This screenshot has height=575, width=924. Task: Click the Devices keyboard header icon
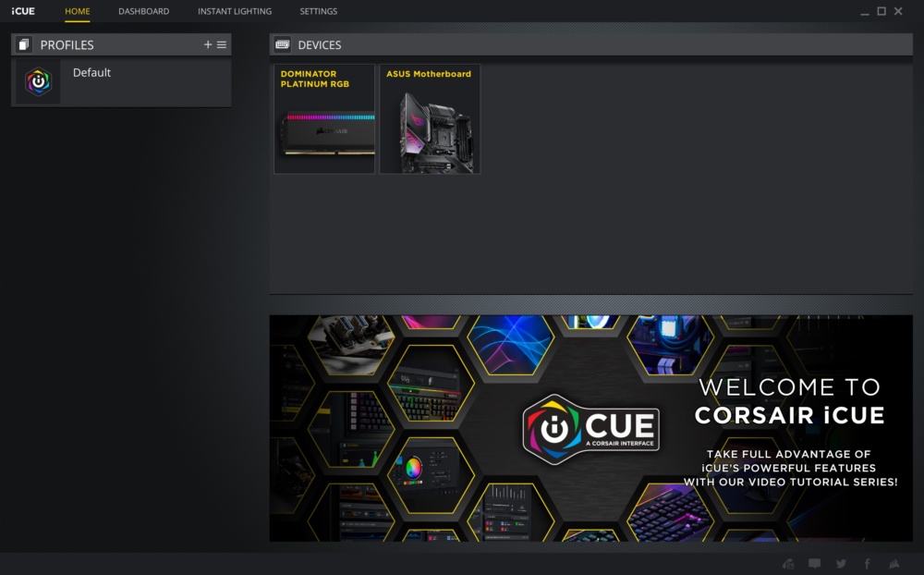pyautogui.click(x=282, y=44)
